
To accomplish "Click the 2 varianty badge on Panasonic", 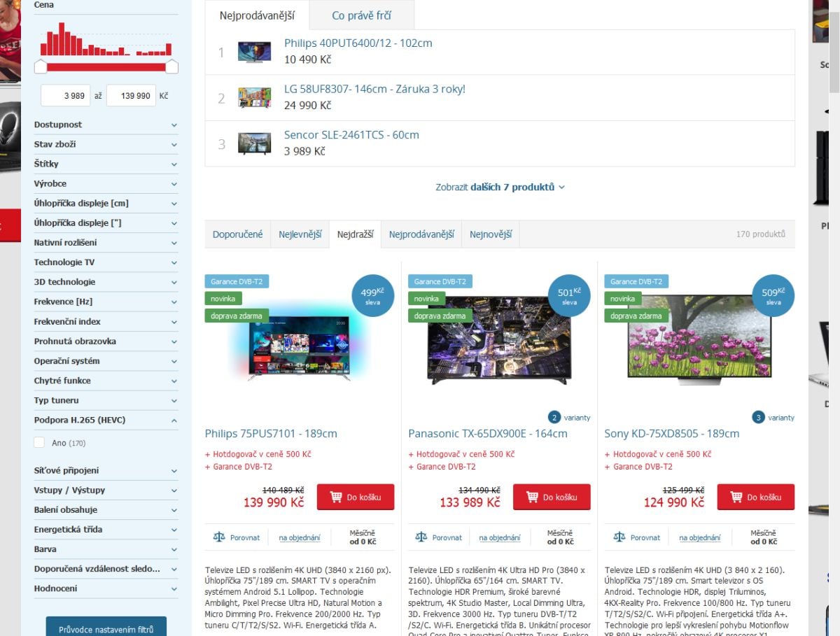I will pyautogui.click(x=568, y=418).
